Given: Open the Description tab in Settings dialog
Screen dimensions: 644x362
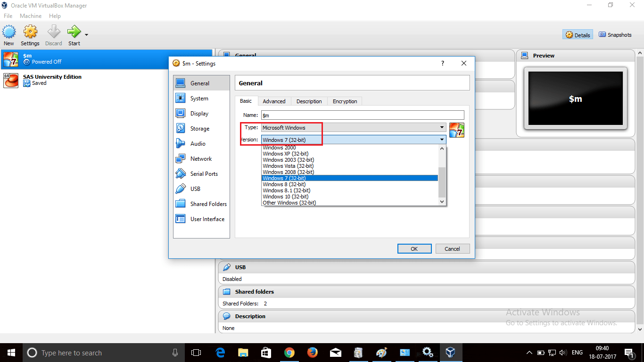Looking at the screenshot, I should click(x=309, y=101).
